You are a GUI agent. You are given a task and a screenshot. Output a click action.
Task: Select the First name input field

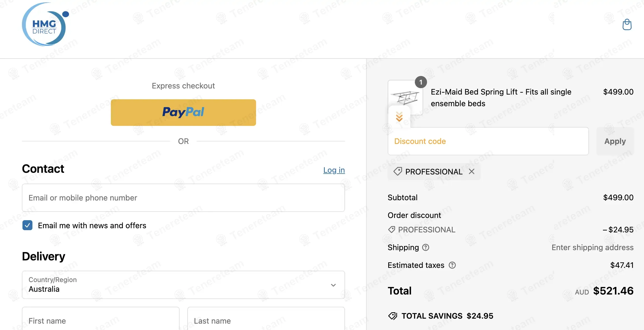point(101,319)
